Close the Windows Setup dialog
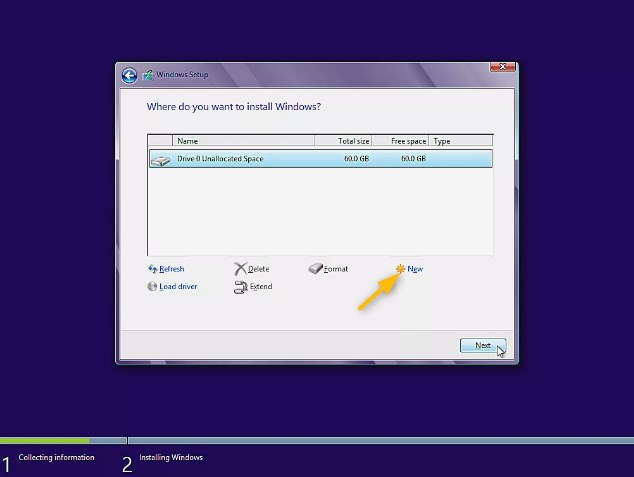The width and height of the screenshot is (634, 477). [503, 67]
